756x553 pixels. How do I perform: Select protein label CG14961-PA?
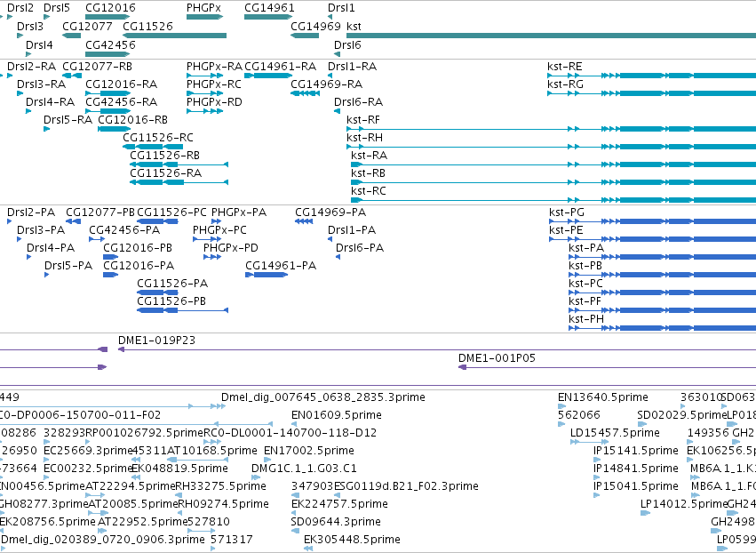pyautogui.click(x=281, y=266)
